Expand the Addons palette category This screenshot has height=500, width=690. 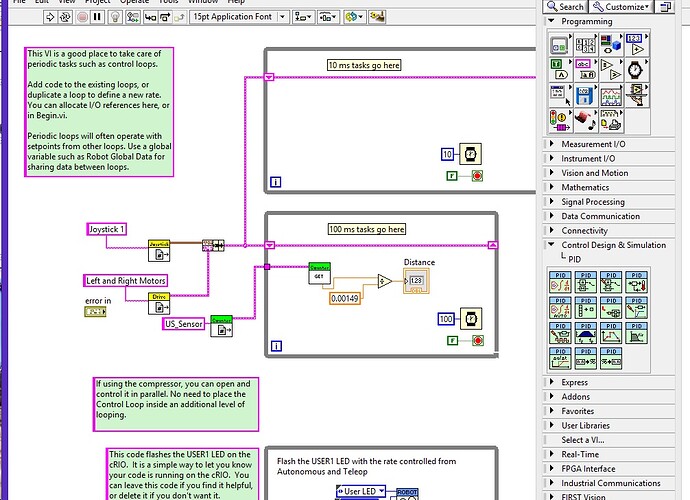point(609,397)
